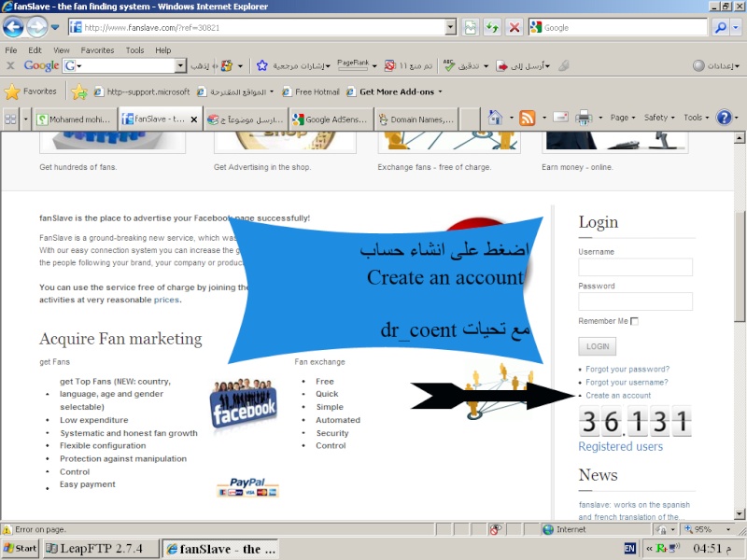Switch to the Domain Names tab
This screenshot has width=747, height=560.
tap(416, 119)
